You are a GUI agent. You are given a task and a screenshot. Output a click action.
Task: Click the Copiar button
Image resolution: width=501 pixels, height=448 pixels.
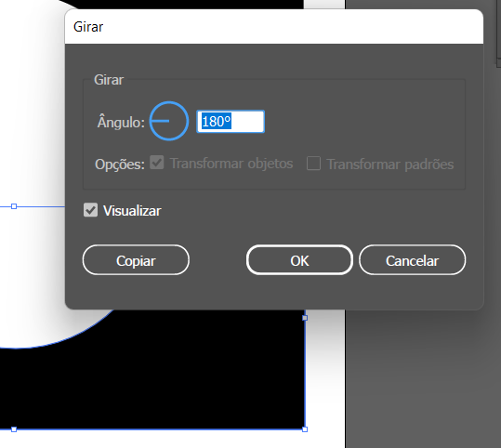click(x=136, y=260)
